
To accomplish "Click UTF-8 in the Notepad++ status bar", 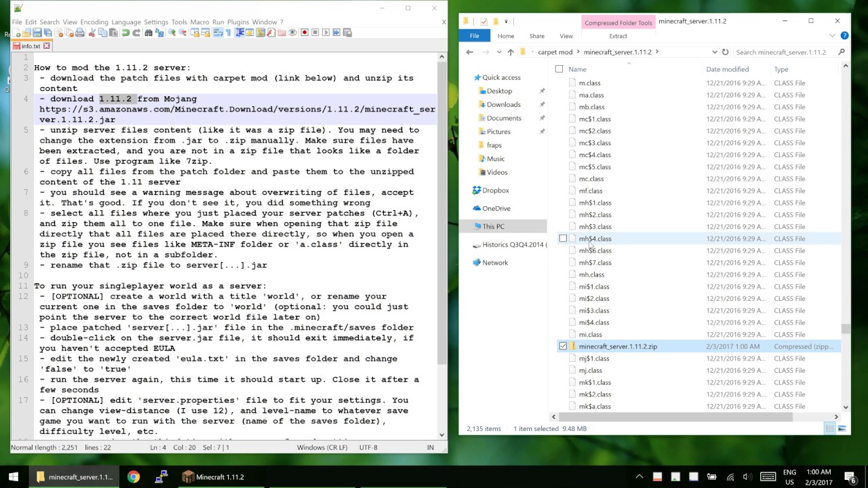I will click(368, 447).
